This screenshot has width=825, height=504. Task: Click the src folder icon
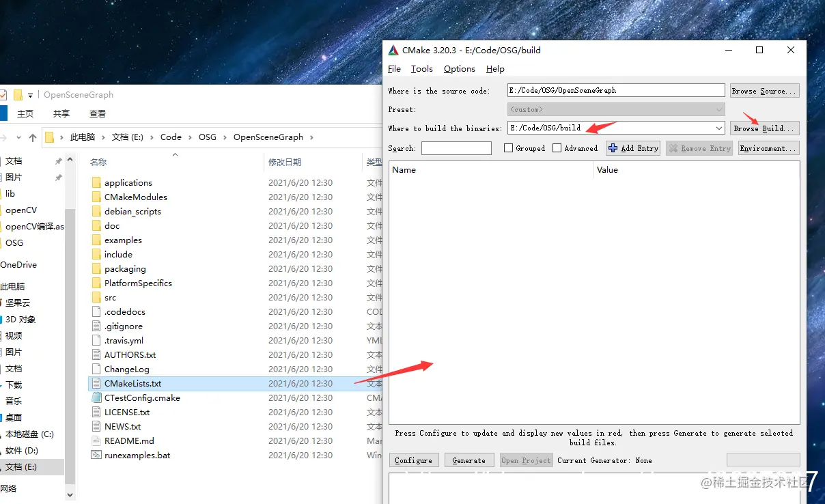96,297
